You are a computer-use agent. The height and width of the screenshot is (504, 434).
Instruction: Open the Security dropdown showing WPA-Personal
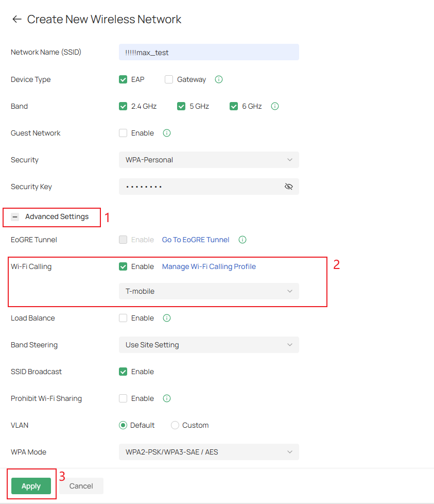pos(209,160)
